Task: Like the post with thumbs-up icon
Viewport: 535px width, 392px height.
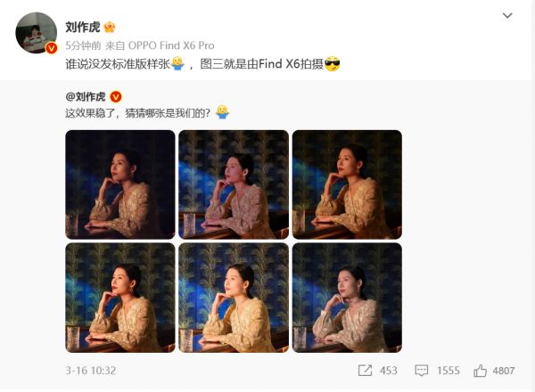Action: click(x=480, y=371)
